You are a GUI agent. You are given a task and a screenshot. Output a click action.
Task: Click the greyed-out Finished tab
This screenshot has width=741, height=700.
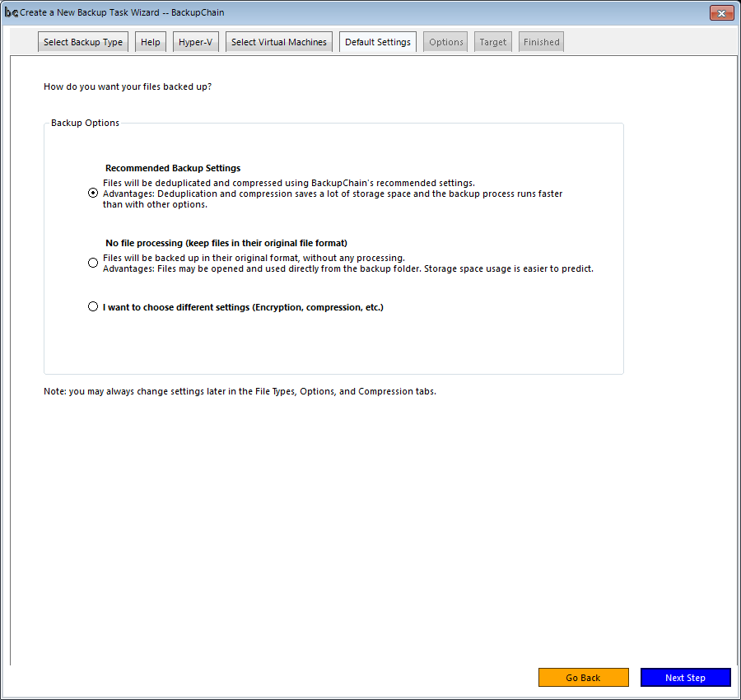tap(542, 42)
